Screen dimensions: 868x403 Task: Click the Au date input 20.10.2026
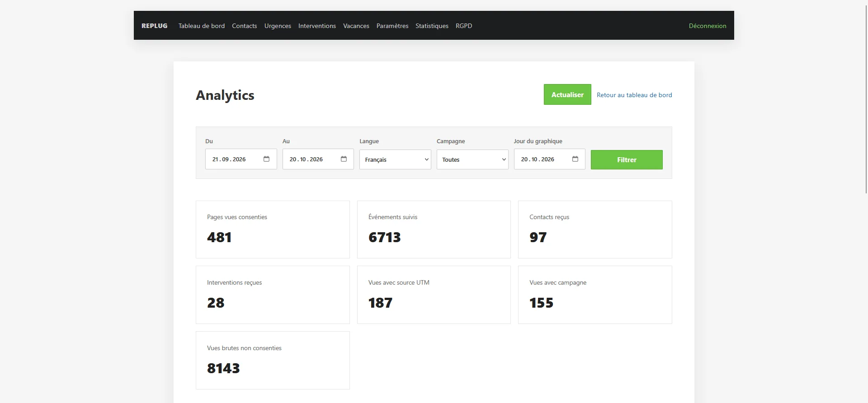point(318,159)
